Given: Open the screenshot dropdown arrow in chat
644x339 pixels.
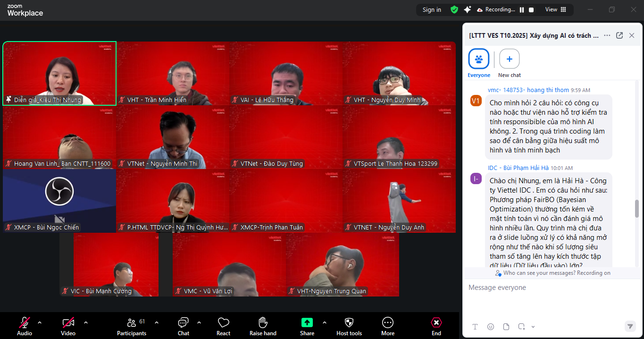Looking at the screenshot, I should [x=533, y=327].
